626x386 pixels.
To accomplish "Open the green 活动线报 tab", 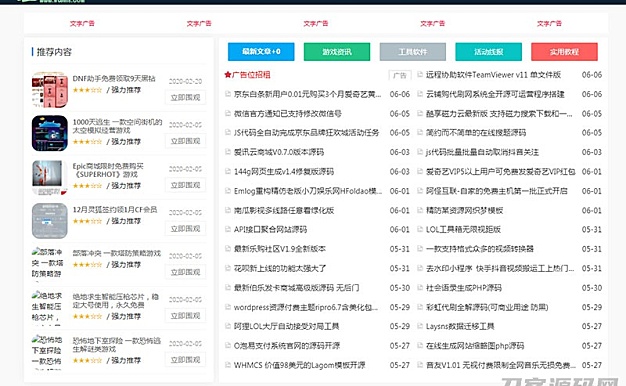I will coord(489,52).
